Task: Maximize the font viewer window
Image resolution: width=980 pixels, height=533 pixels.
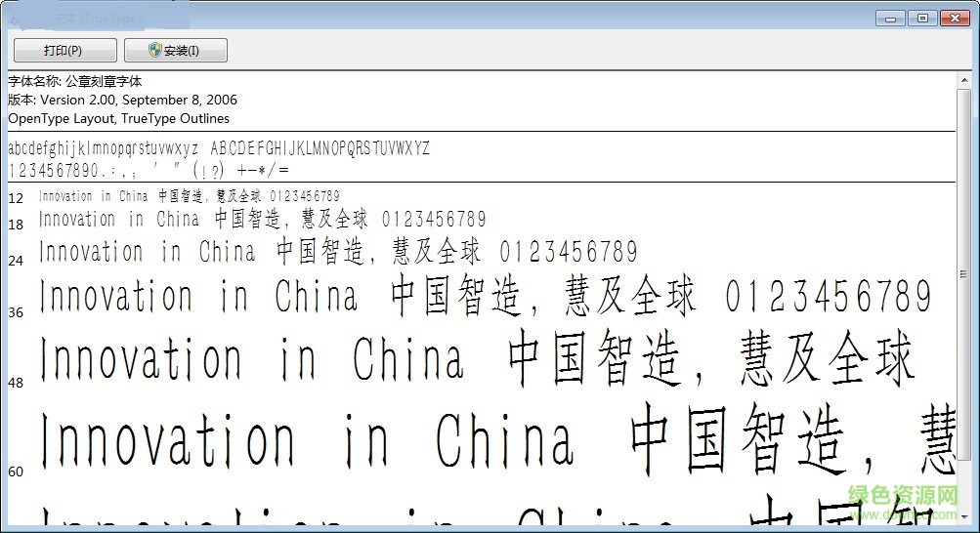Action: (922, 19)
